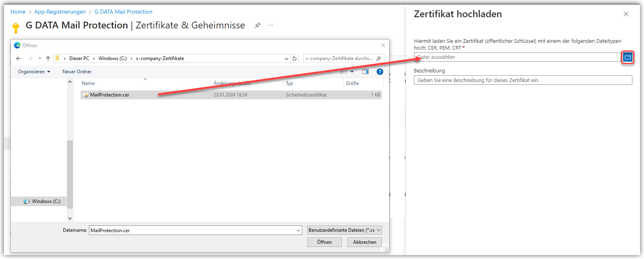Select Windows (C:) in the breadcrumb

(113, 58)
